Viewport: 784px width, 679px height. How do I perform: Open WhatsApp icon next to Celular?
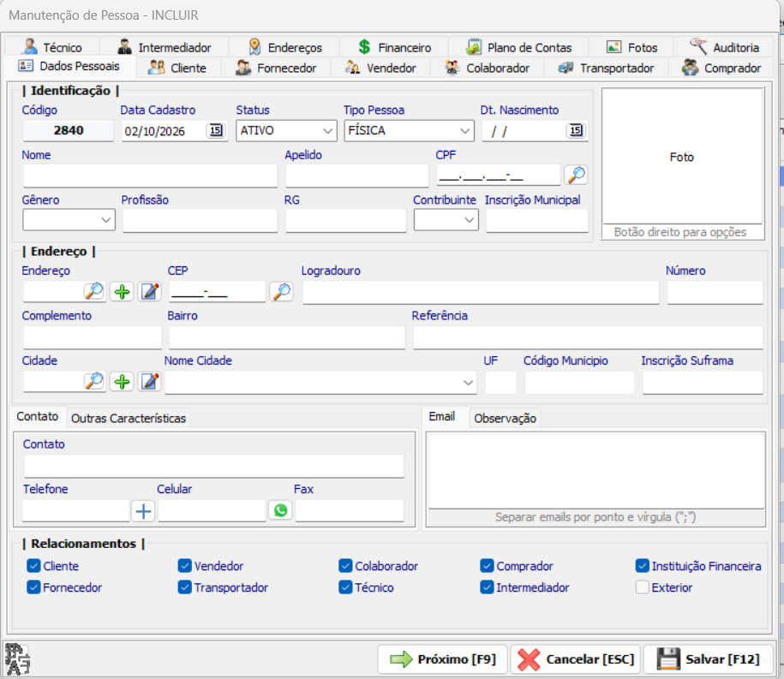(x=280, y=510)
